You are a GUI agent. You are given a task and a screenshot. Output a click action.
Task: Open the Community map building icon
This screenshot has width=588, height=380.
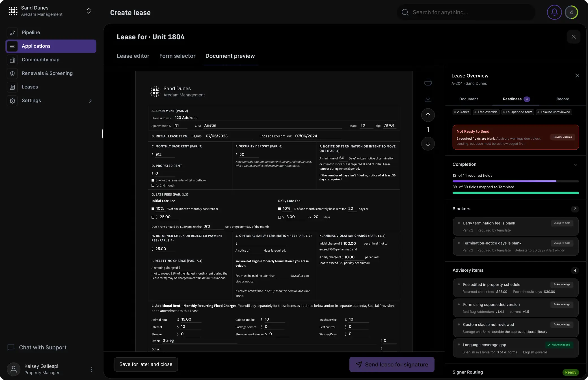12,60
